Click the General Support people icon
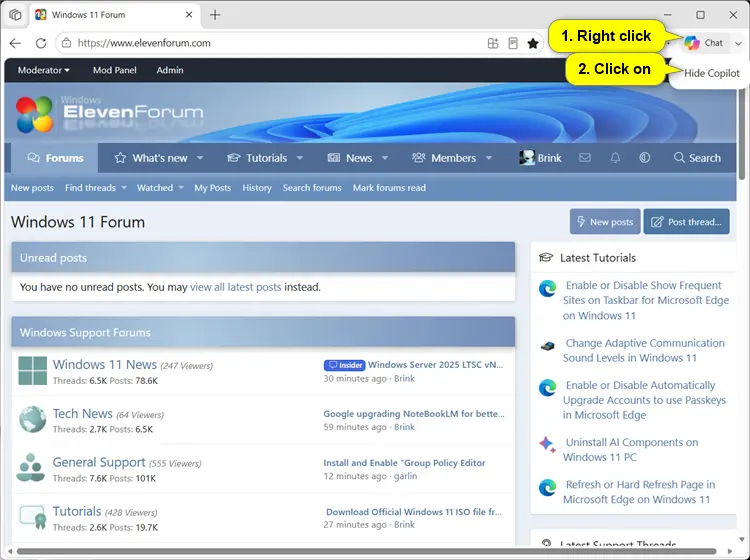The width and height of the screenshot is (750, 560). pos(31,468)
